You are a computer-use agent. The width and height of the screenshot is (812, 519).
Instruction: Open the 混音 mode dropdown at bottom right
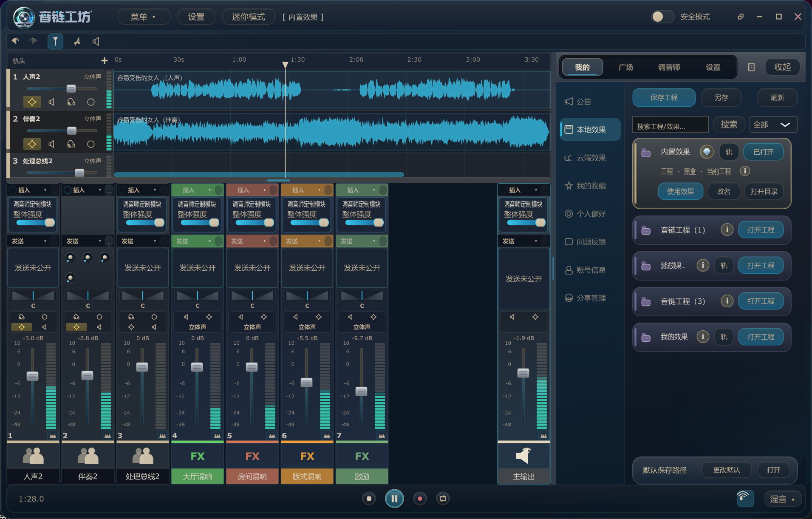pyautogui.click(x=783, y=499)
